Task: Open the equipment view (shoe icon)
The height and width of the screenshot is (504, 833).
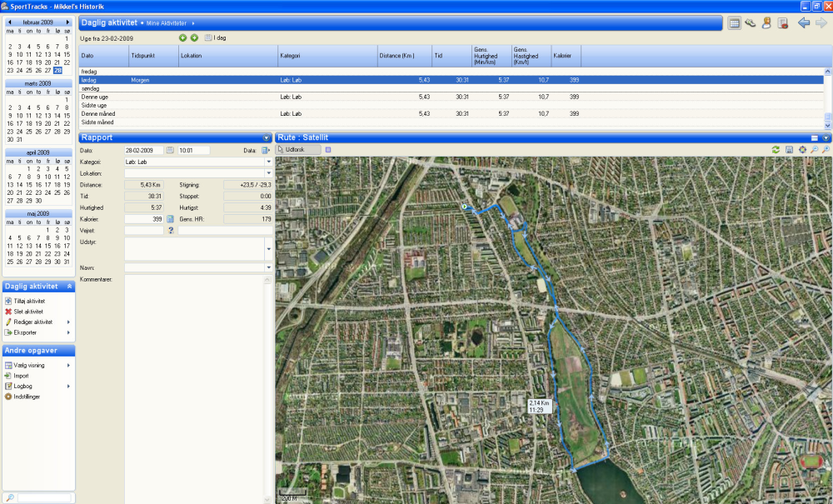Action: click(751, 23)
